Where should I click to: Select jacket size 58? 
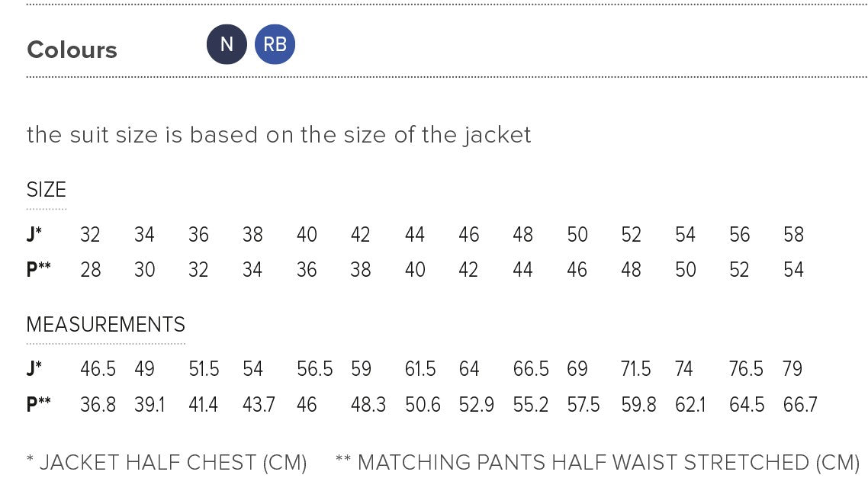point(793,235)
